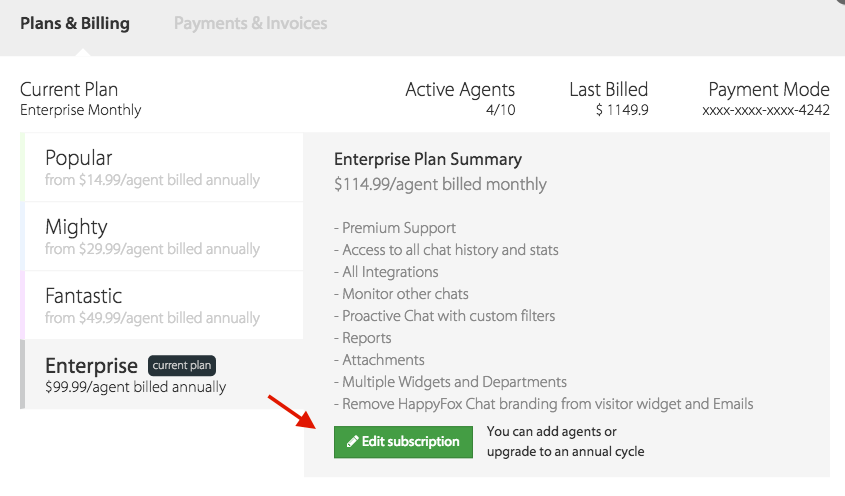Image resolution: width=845 pixels, height=496 pixels.
Task: Select the Enterprise plan row
Action: [162, 374]
